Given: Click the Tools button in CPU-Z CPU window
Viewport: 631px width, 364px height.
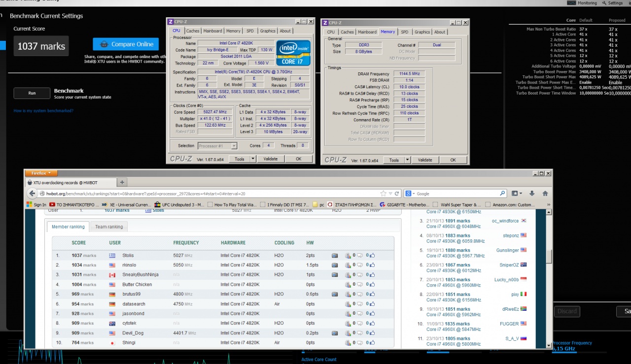Looking at the screenshot, I should (x=240, y=159).
